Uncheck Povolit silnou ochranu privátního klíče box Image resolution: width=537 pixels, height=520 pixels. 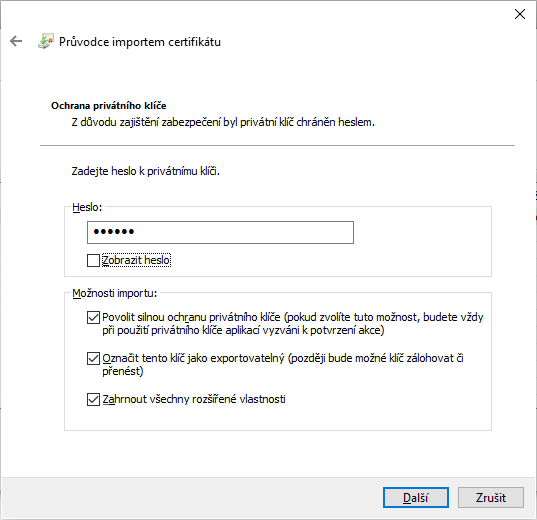93,317
